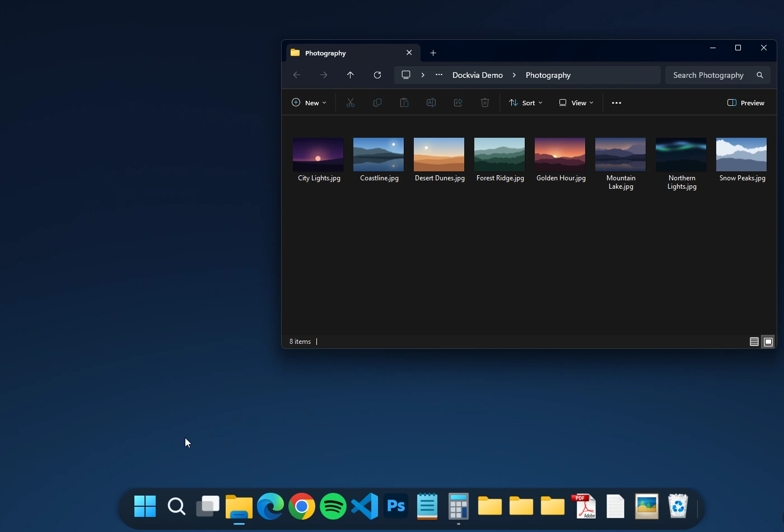The width and height of the screenshot is (784, 532).
Task: Open Spotify from the taskbar
Action: [333, 507]
